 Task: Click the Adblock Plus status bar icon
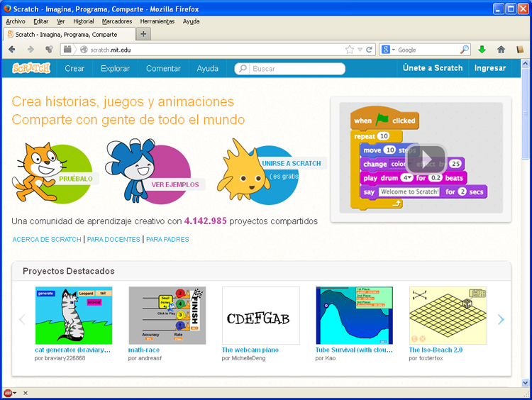(8, 393)
